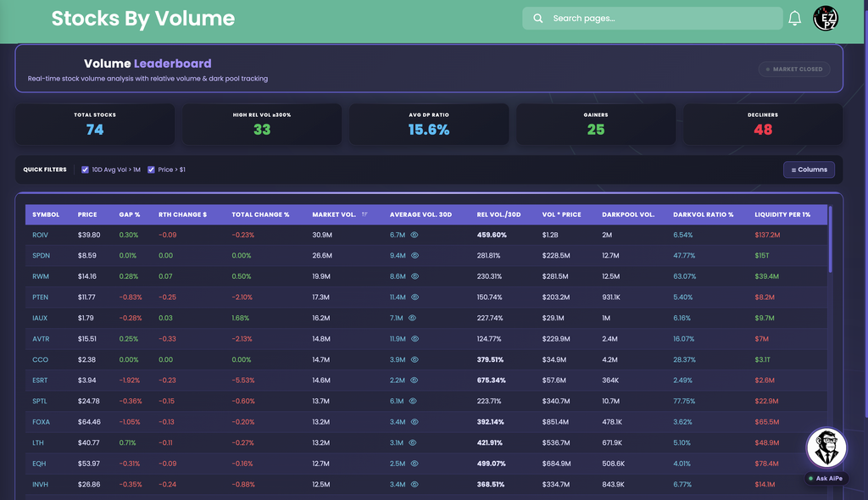Uncheck the 10D Avg Vol > 1M filter
This screenshot has height=500, width=868.
[85, 169]
